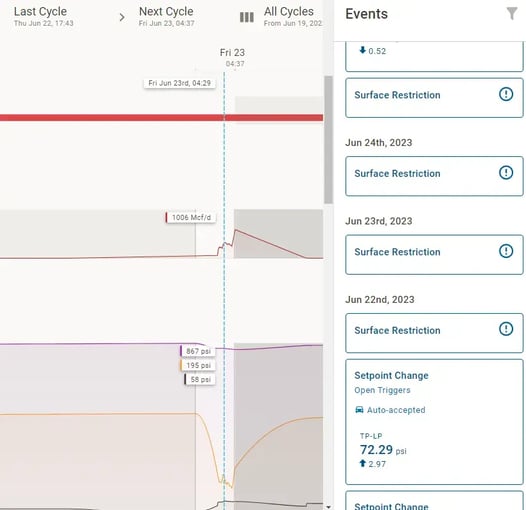Click the 1006 Mcf/d flow rate label

(191, 217)
